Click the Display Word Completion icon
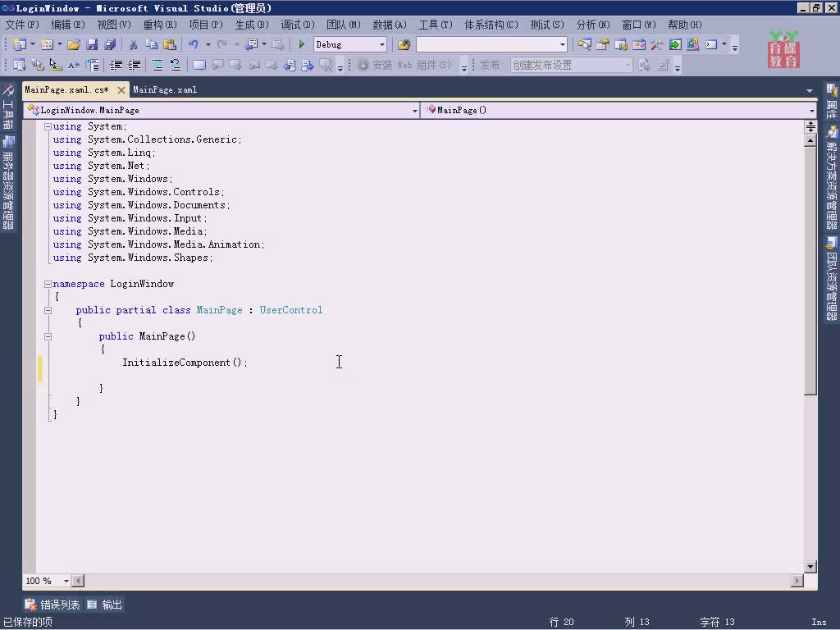Image resolution: width=840 pixels, height=630 pixels. (x=74, y=66)
